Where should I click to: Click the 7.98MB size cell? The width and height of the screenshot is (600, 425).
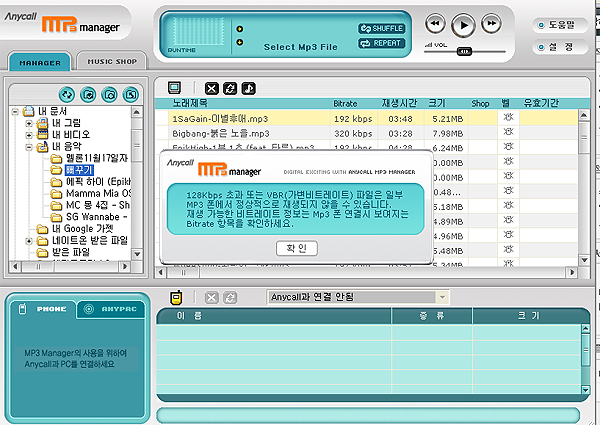(448, 134)
